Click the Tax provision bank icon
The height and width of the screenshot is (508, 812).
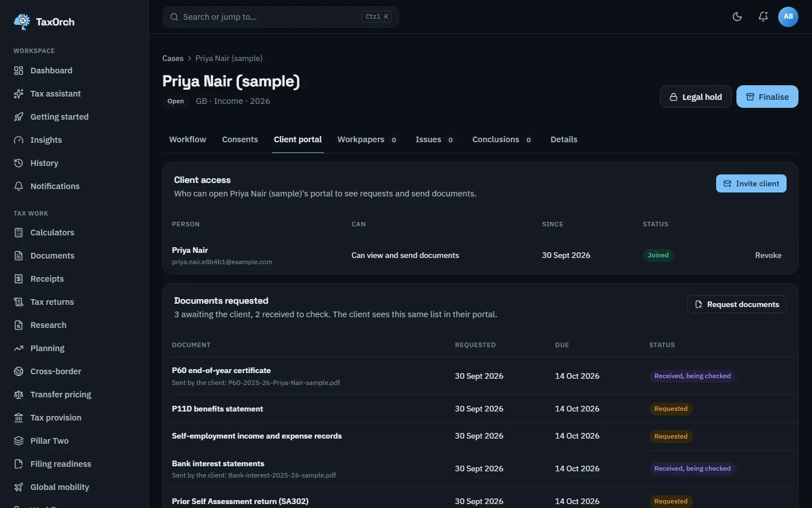point(19,418)
